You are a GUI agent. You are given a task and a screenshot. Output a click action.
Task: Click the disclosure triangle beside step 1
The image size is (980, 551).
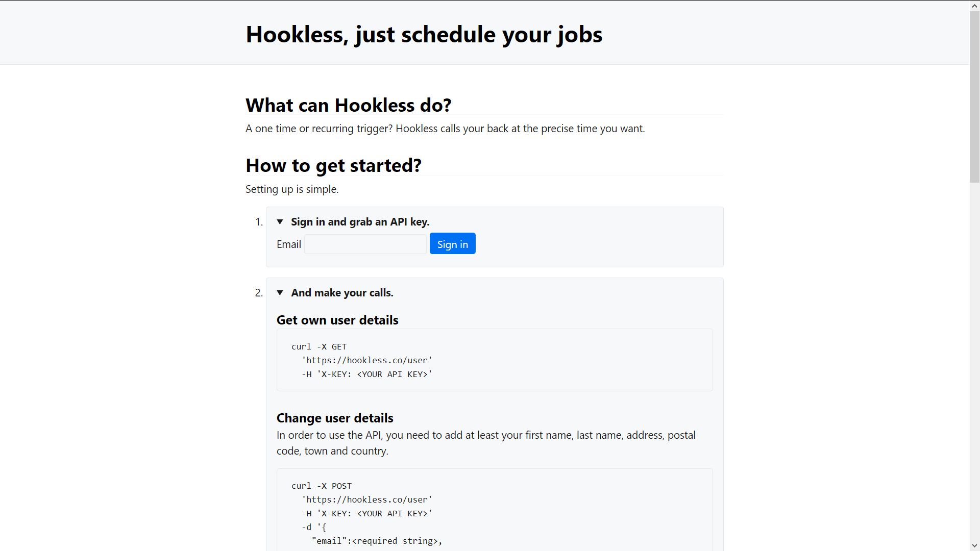point(280,221)
